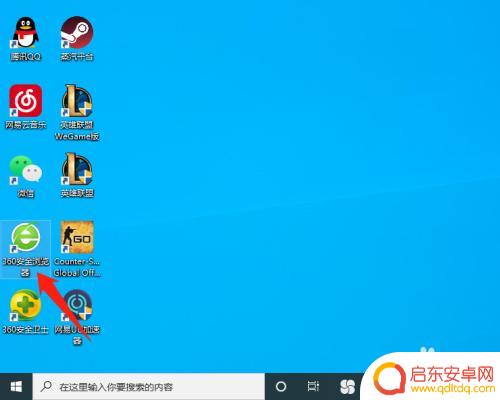Viewport: 500px width, 400px height.
Task: Select the NetEase Cloud Music red icon
Action: click(x=26, y=100)
